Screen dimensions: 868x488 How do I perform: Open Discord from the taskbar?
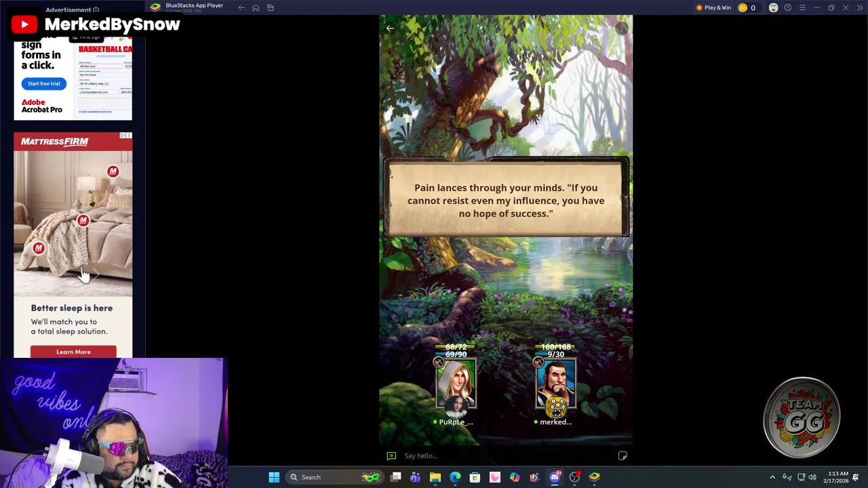point(555,477)
